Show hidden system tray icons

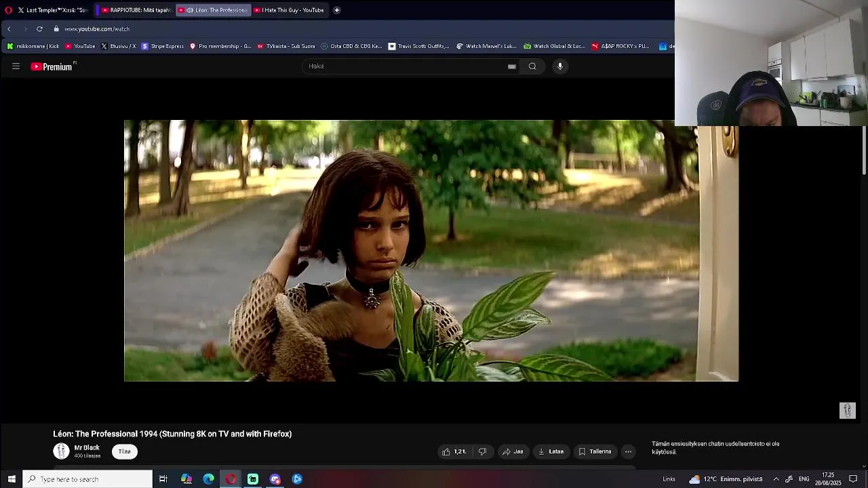pos(776,479)
